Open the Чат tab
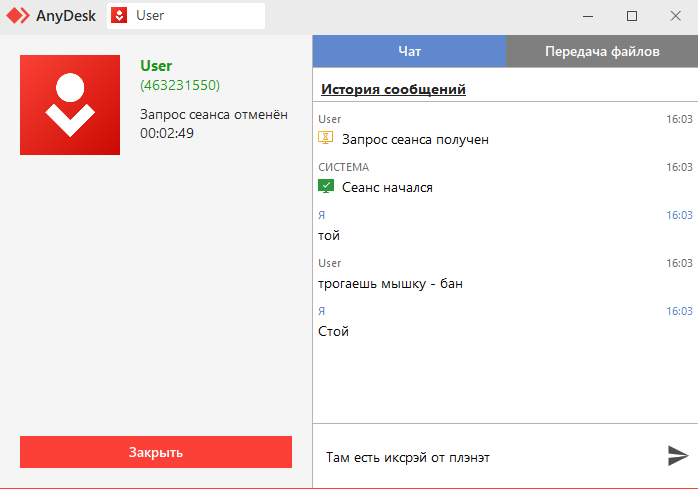 [x=409, y=51]
